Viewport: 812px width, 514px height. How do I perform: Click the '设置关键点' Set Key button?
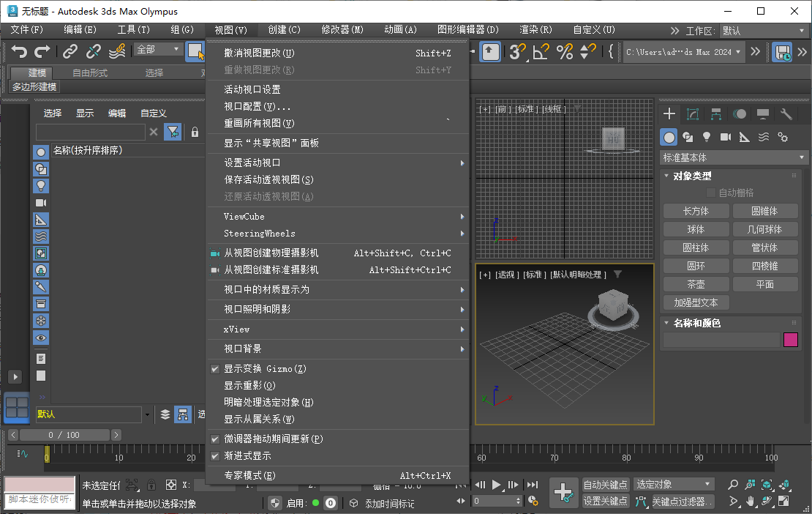606,501
